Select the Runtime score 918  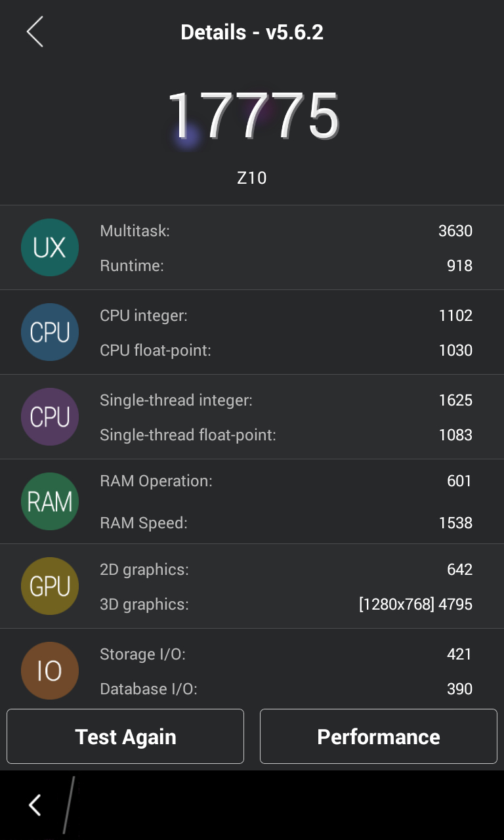[459, 266]
